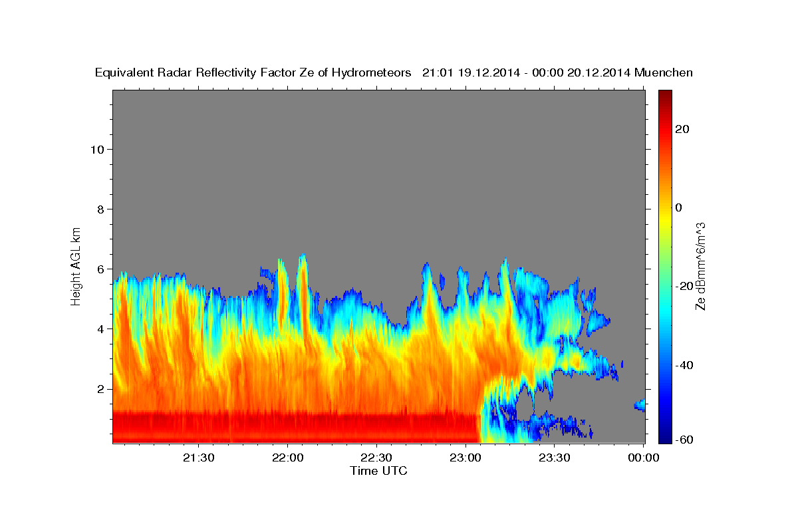The width and height of the screenshot is (798, 532).
Task: Click the height tick label 8
Action: (102, 209)
